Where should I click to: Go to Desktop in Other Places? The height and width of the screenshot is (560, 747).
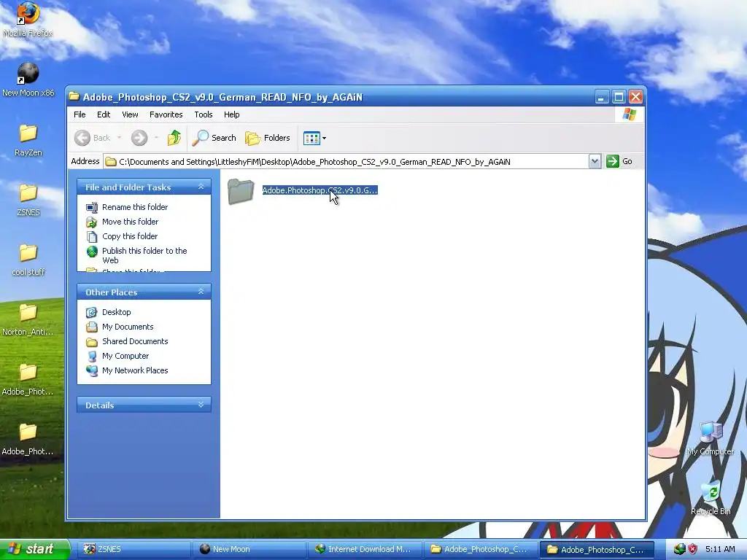(116, 312)
